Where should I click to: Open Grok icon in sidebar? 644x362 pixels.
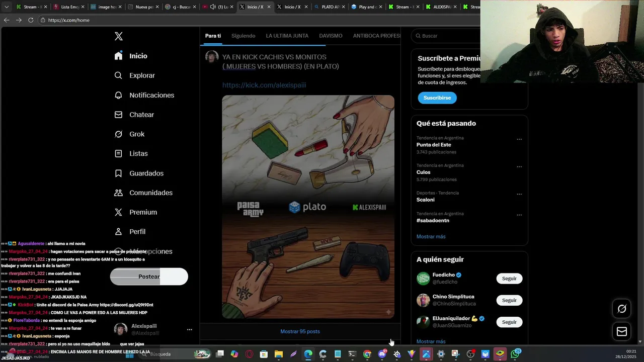click(118, 134)
